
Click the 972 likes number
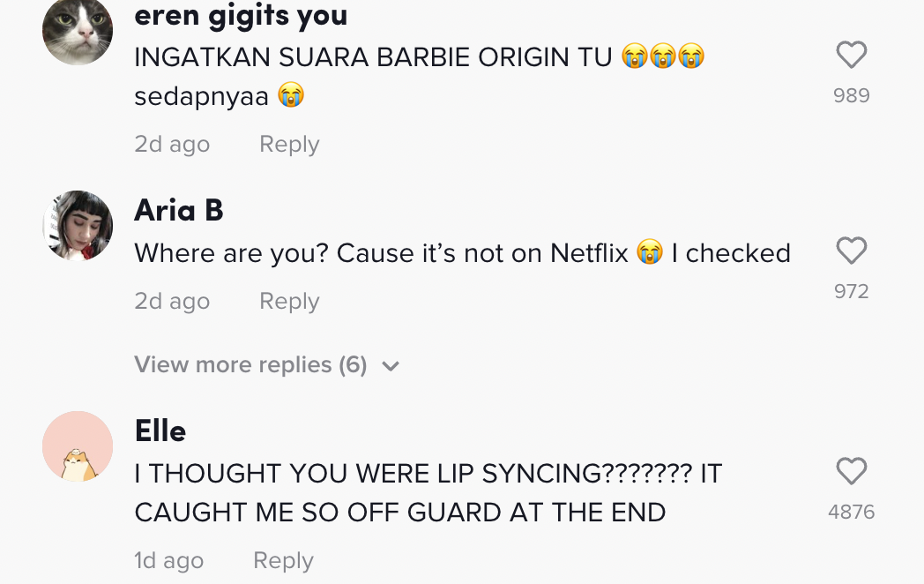851,291
